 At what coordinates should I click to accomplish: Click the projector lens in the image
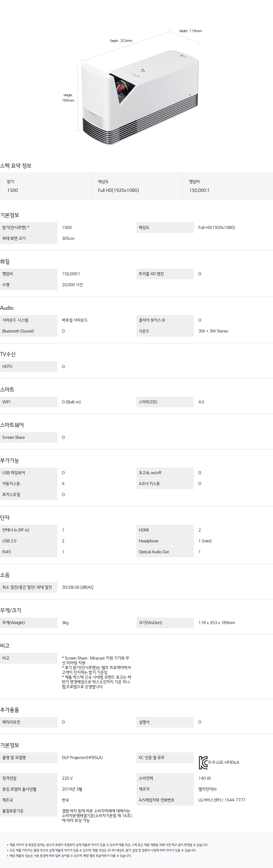coord(122,88)
